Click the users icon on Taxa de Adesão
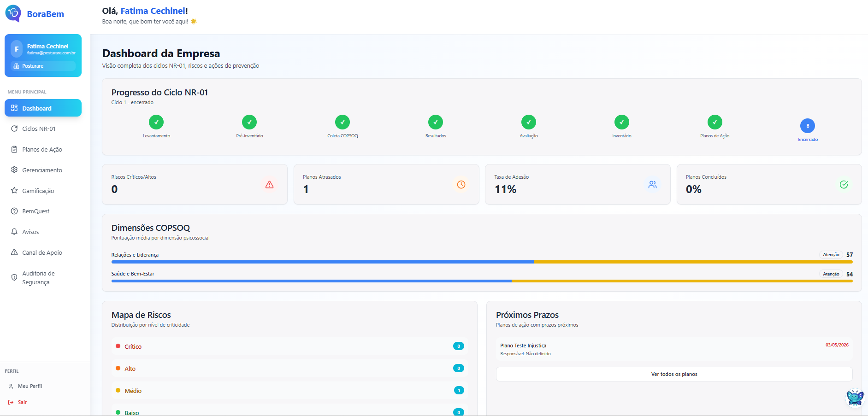This screenshot has height=416, width=868. click(653, 184)
